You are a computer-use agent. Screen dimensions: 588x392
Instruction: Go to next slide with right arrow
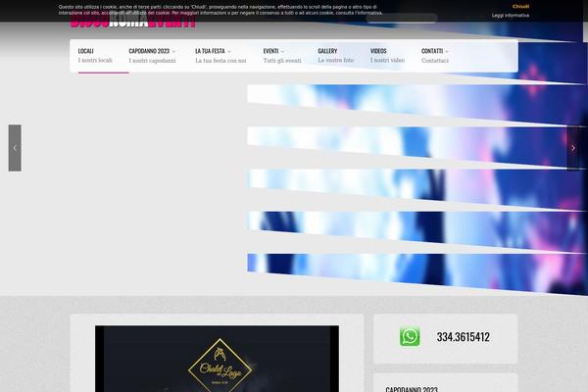[x=573, y=148]
